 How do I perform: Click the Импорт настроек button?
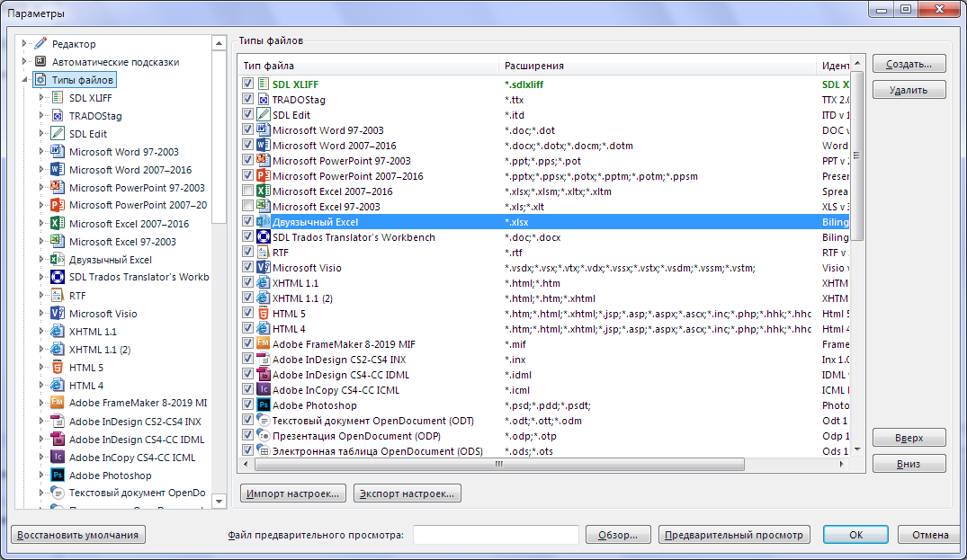click(x=293, y=493)
